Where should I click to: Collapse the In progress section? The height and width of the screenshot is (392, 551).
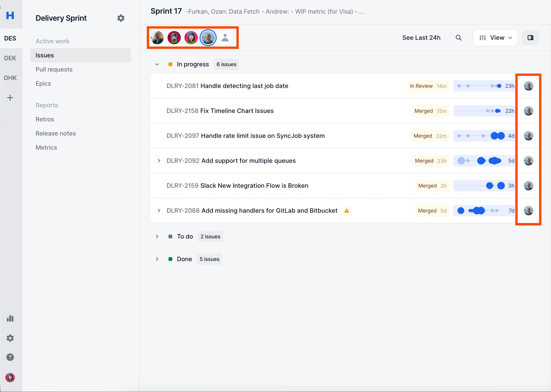coord(157,64)
